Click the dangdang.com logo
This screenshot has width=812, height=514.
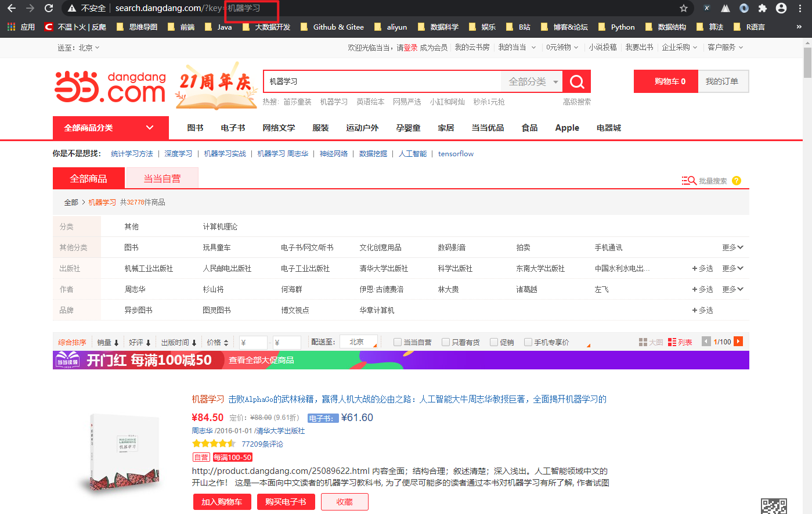pyautogui.click(x=110, y=87)
